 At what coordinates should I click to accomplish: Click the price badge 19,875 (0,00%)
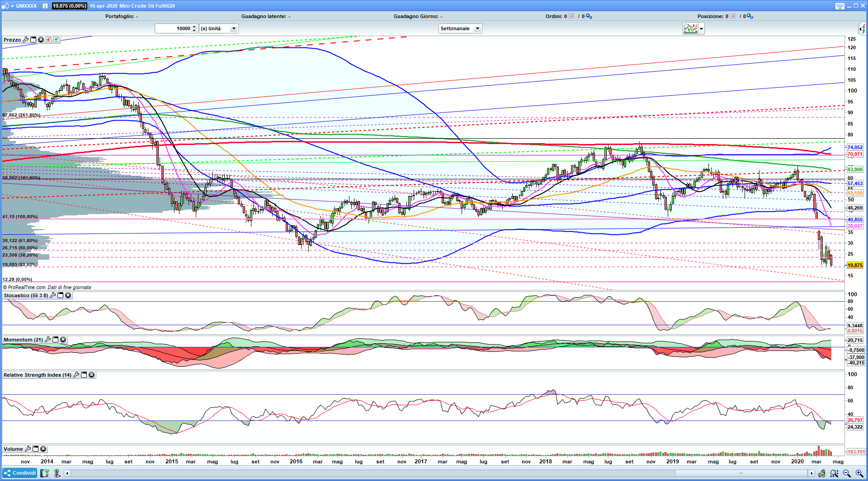tap(69, 6)
